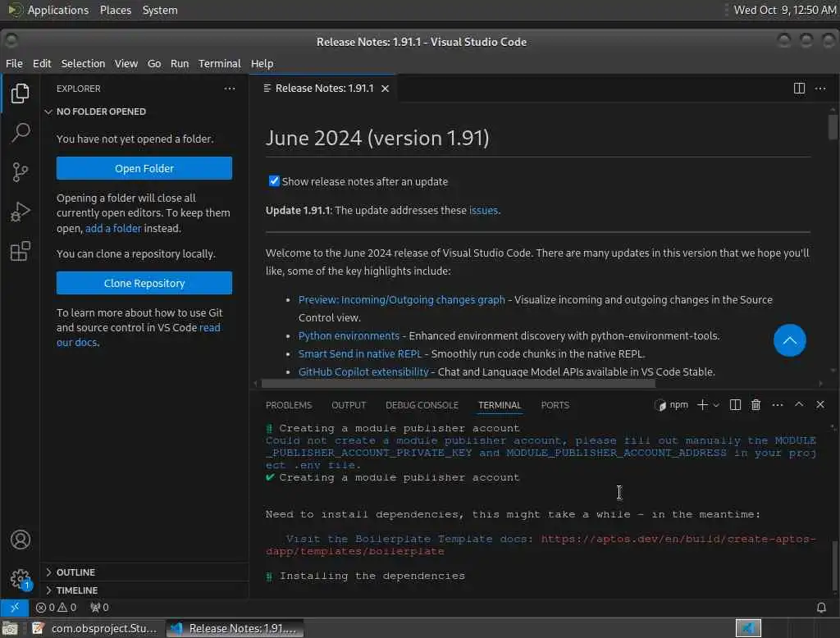840x638 pixels.
Task: Switch to the DEBUG CONSOLE tab
Action: 422,405
